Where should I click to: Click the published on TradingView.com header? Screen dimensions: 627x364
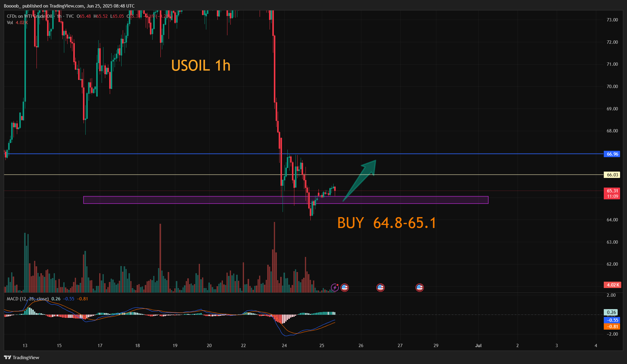pyautogui.click(x=69, y=6)
